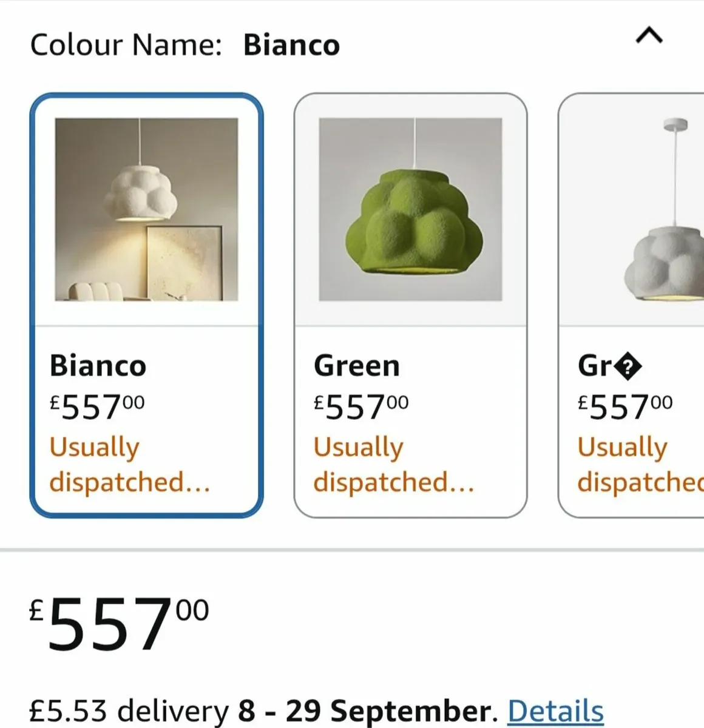This screenshot has width=704, height=728.
Task: Click the broken character icon after 'Gr'
Action: [628, 366]
